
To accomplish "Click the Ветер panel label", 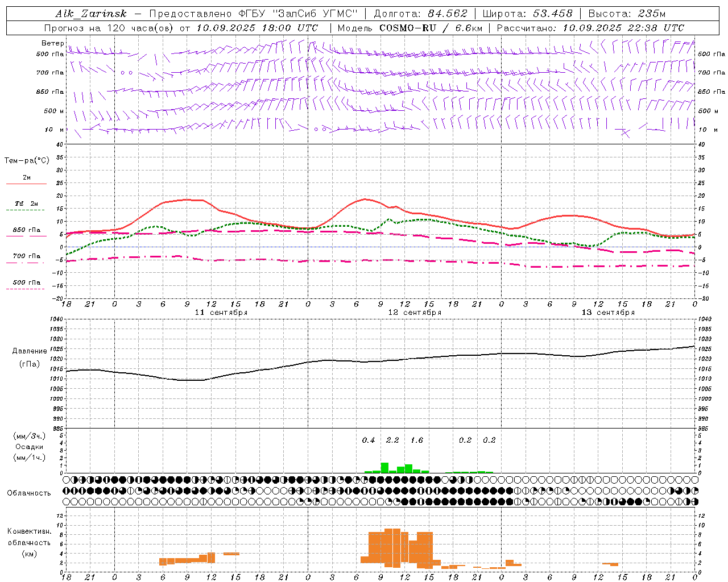I will coord(52,43).
